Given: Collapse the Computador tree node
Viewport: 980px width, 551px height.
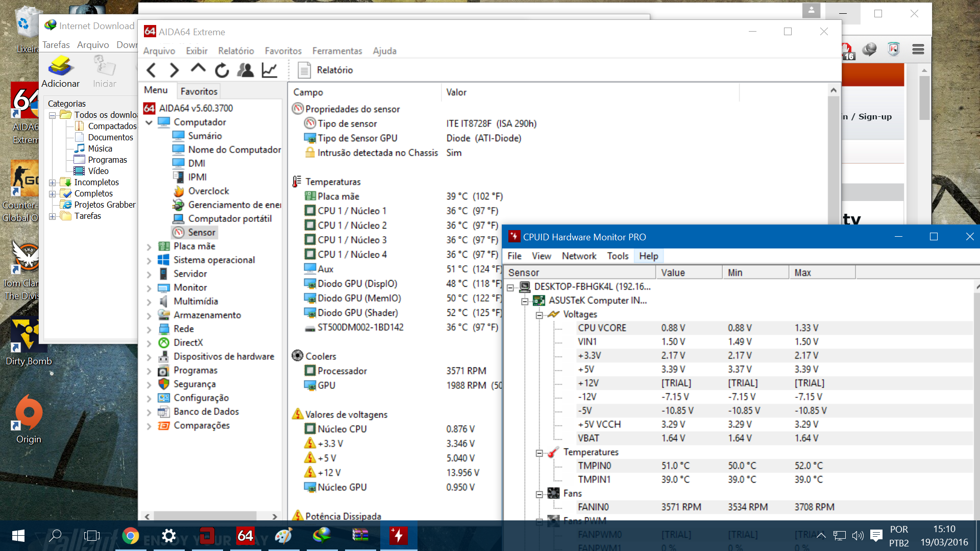Looking at the screenshot, I should tap(149, 122).
